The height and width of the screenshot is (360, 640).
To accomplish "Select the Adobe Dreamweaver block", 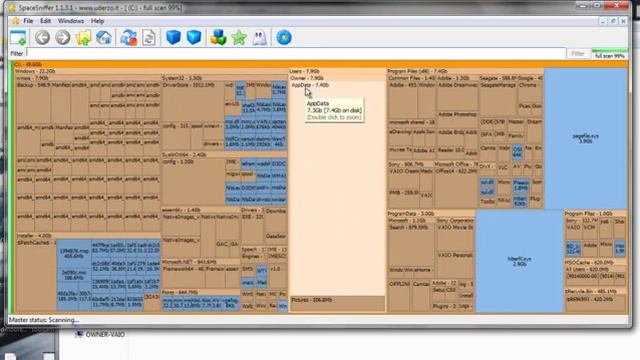I will coord(457,96).
